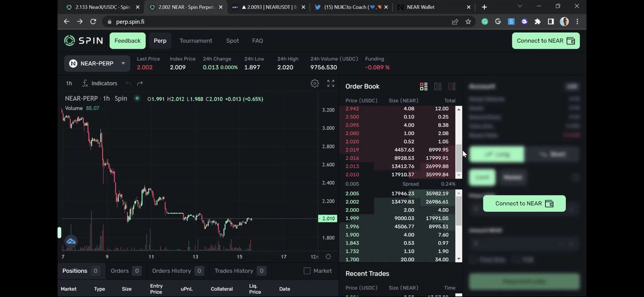Screen dimensions: 644x297
Task: Open Chrome three-dot menu
Action: (577, 21)
